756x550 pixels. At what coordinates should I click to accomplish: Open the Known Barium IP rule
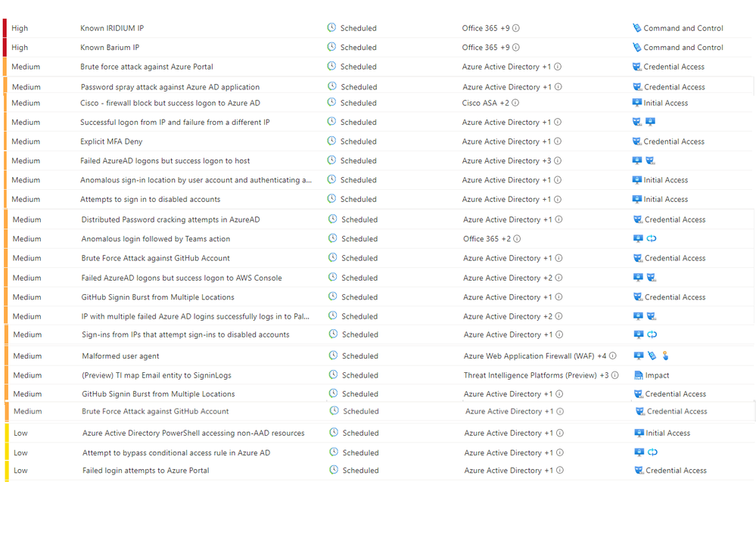tap(110, 47)
